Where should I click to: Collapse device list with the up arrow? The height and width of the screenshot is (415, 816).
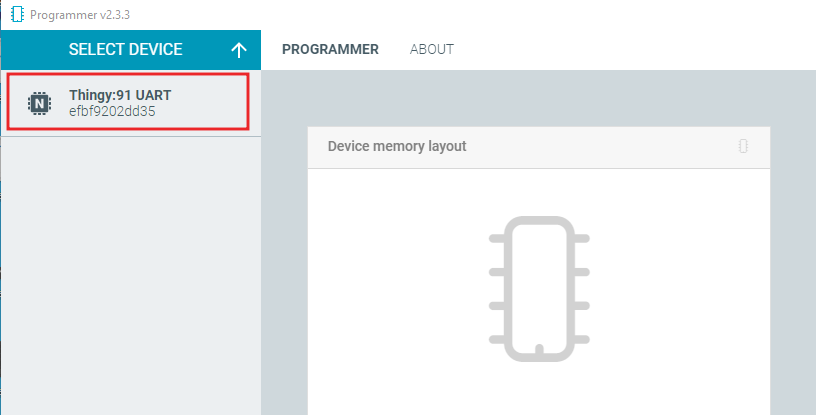click(239, 50)
